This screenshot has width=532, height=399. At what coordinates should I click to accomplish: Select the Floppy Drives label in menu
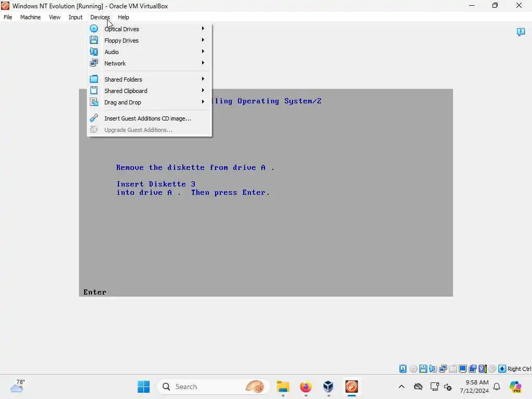pos(122,41)
